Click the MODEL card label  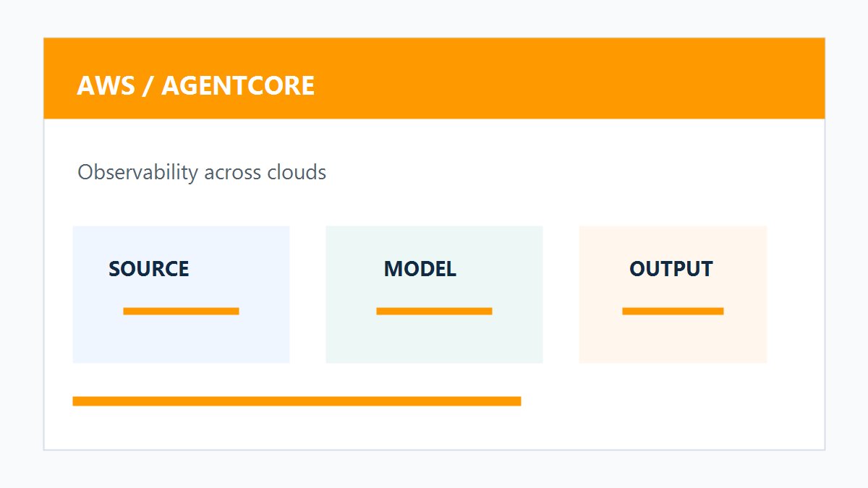[420, 269]
